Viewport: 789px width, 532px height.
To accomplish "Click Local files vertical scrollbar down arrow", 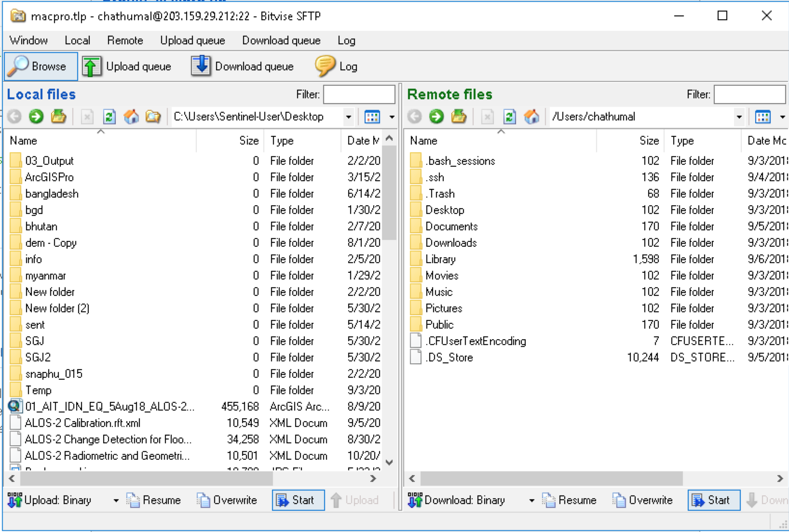I will (x=390, y=462).
